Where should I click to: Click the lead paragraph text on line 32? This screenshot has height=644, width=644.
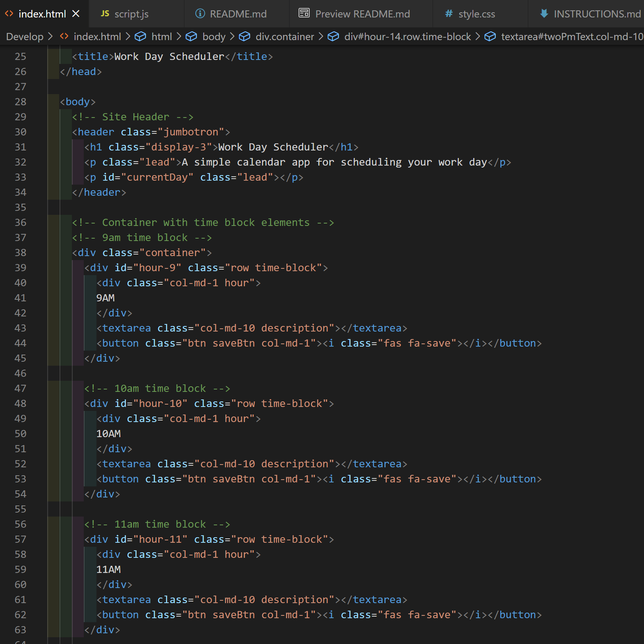tap(334, 162)
